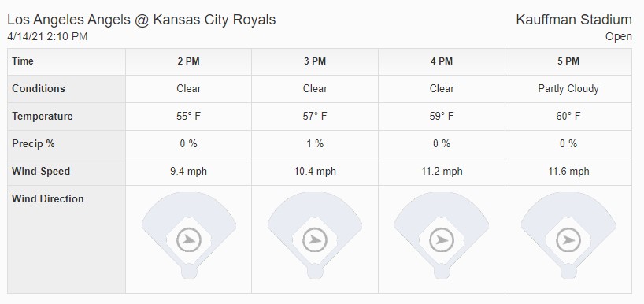Click the Open roof status text

click(619, 36)
